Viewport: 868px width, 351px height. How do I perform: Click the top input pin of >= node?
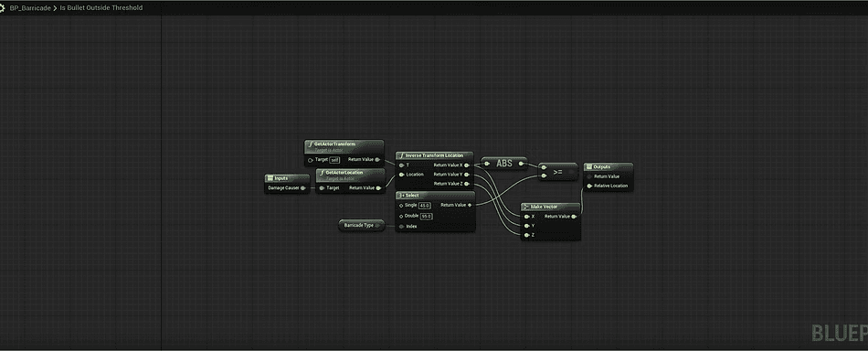[545, 168]
